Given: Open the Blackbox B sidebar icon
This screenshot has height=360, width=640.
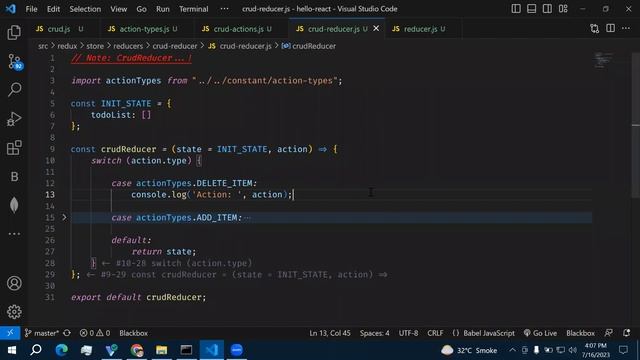Looking at the screenshot, I should click(14, 176).
